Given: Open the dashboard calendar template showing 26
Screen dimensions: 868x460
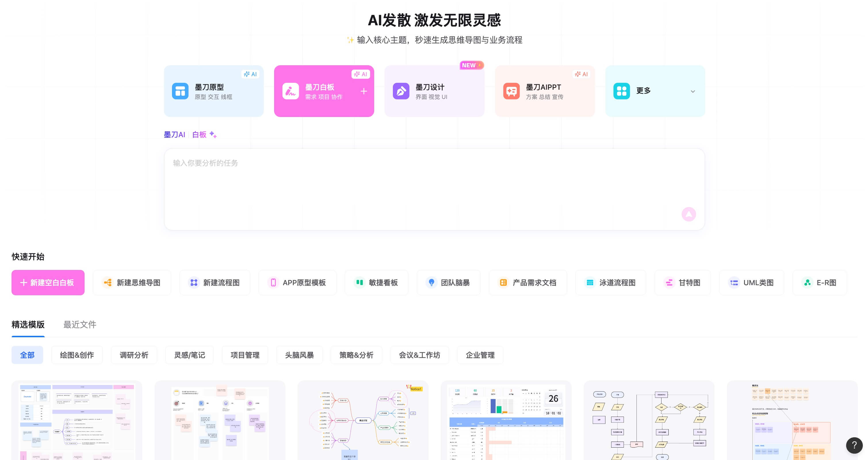Looking at the screenshot, I should click(x=506, y=420).
